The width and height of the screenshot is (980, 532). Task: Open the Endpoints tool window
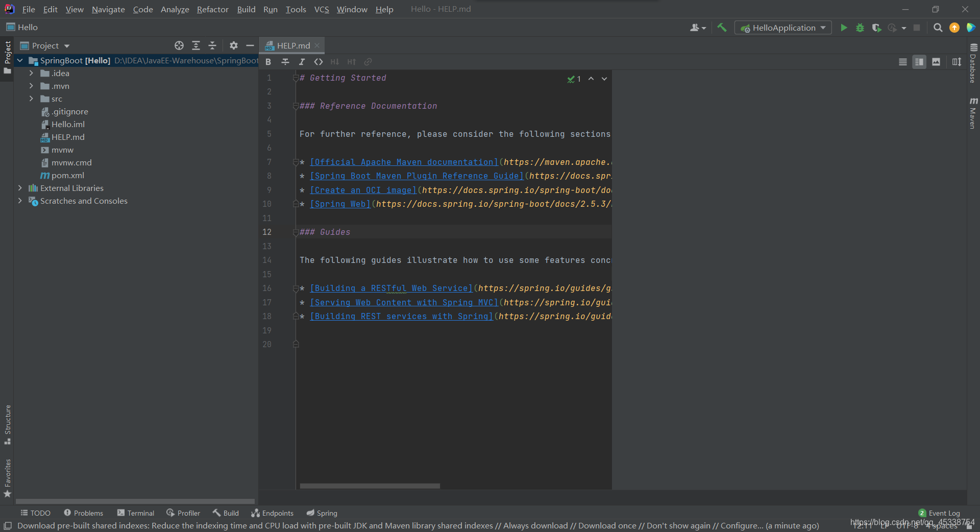272,513
